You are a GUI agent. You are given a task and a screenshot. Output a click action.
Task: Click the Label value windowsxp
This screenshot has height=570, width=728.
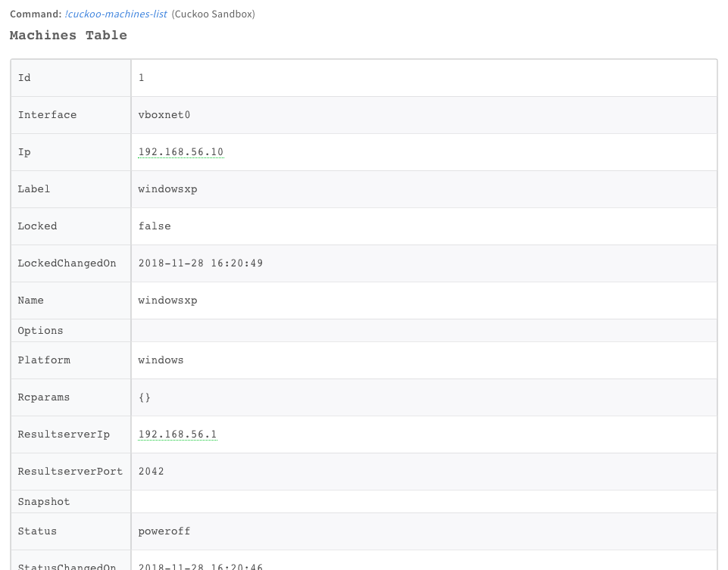[x=167, y=189]
